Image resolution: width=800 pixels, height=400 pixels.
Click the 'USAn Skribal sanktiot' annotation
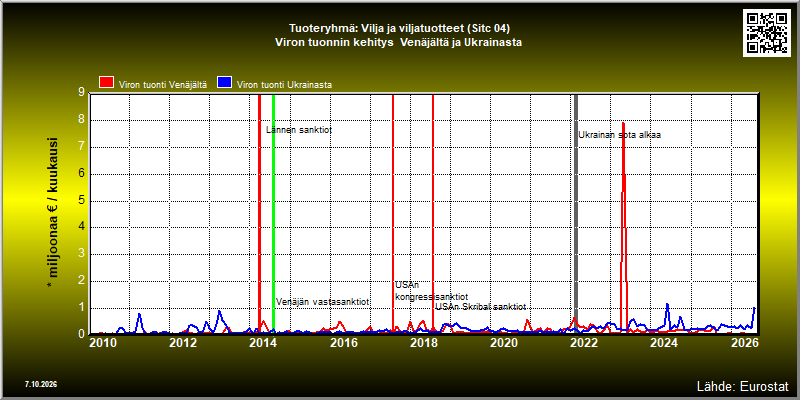point(481,307)
